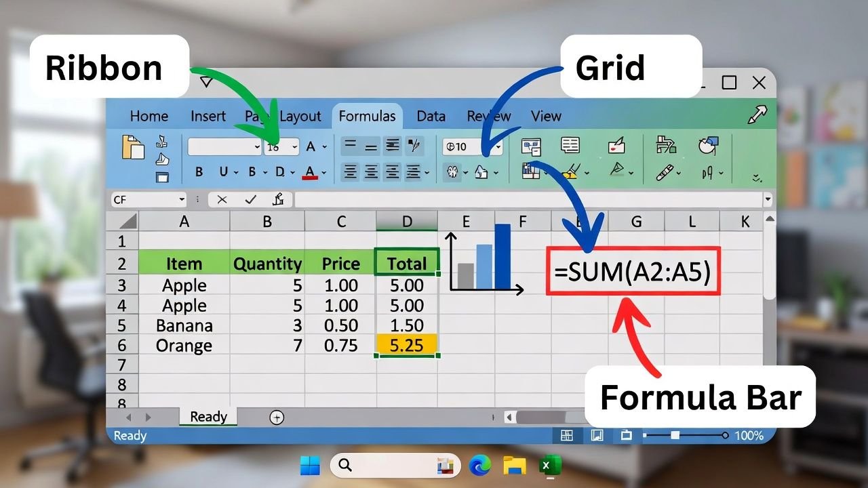Expand the formula bar with right-end arrow

[x=768, y=199]
